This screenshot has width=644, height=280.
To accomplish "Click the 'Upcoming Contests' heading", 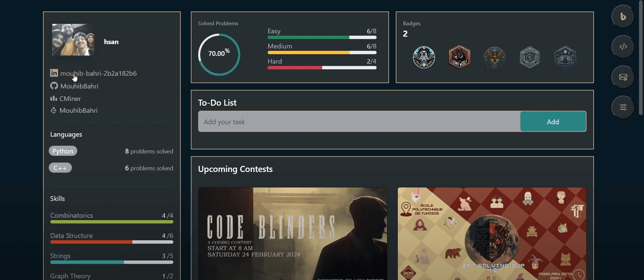I will click(235, 169).
